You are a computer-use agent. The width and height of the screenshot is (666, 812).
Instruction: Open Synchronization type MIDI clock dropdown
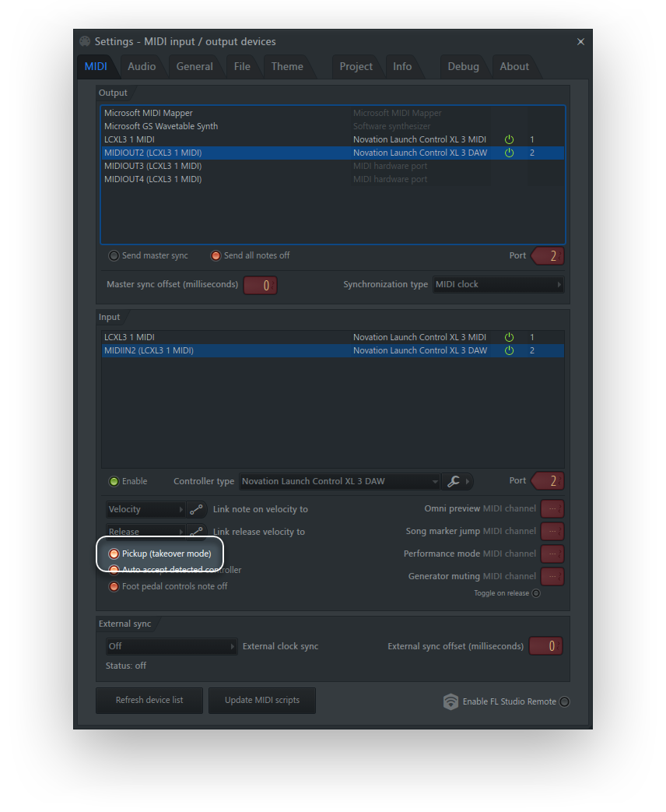[x=498, y=284]
